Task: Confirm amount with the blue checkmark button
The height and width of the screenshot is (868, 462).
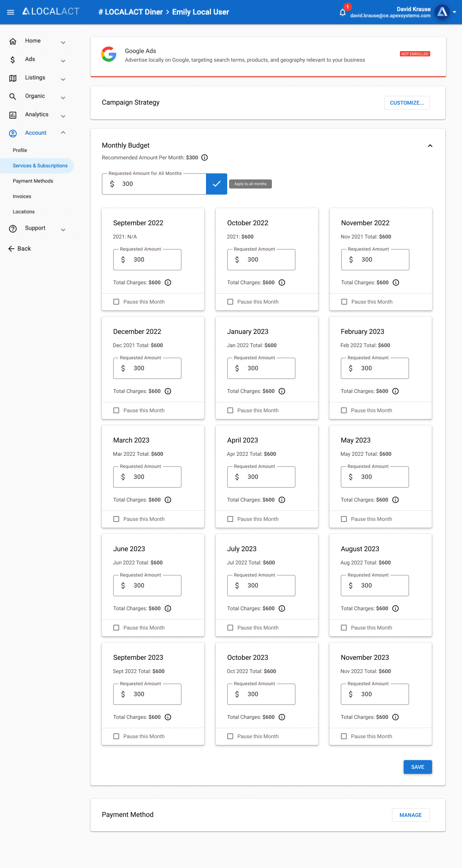Action: tap(217, 184)
